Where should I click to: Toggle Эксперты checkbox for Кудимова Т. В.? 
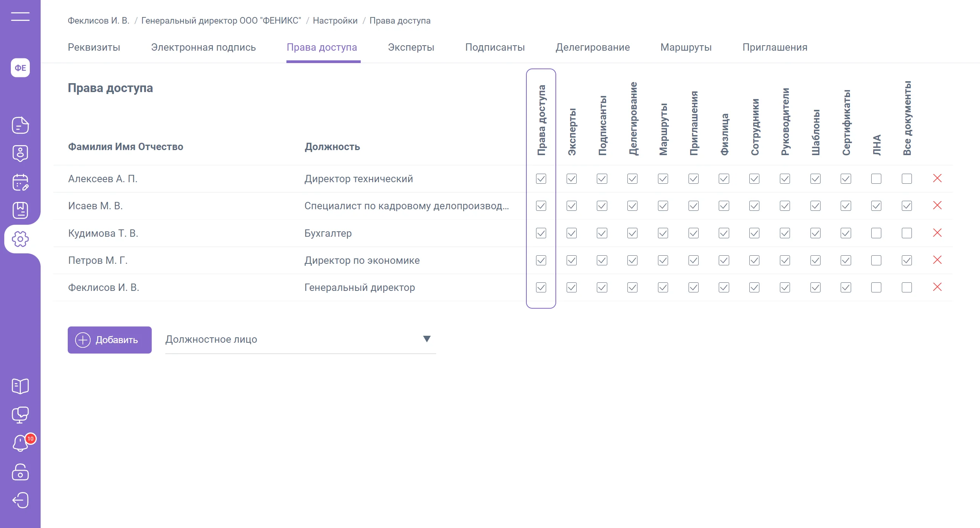[571, 233]
